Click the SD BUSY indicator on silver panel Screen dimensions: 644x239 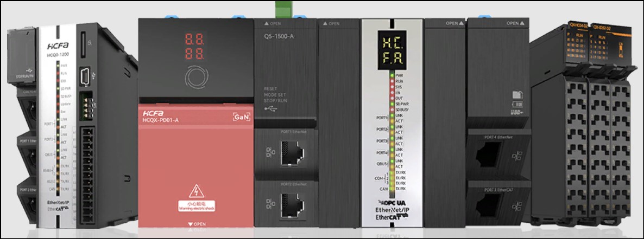391,109
